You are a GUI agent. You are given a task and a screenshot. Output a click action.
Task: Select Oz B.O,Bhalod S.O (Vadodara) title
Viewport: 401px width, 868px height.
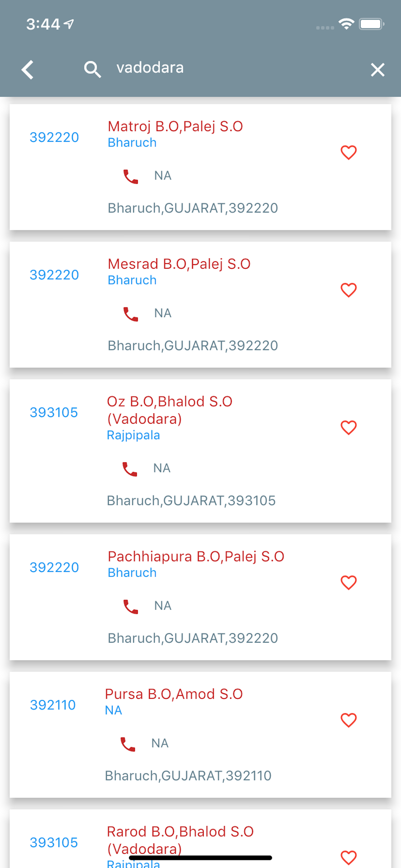169,410
